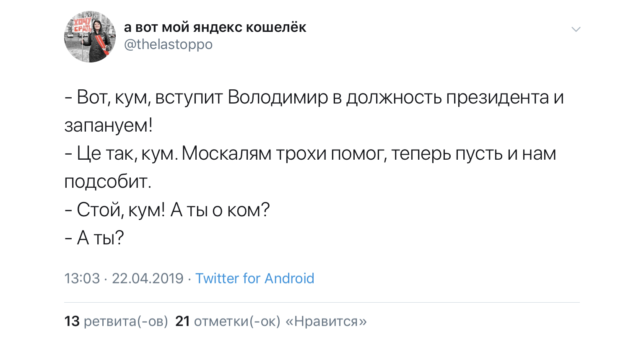Screen dimensions: 644x337
Task: Click the last tweet line "А ты?"
Action: click(x=96, y=238)
